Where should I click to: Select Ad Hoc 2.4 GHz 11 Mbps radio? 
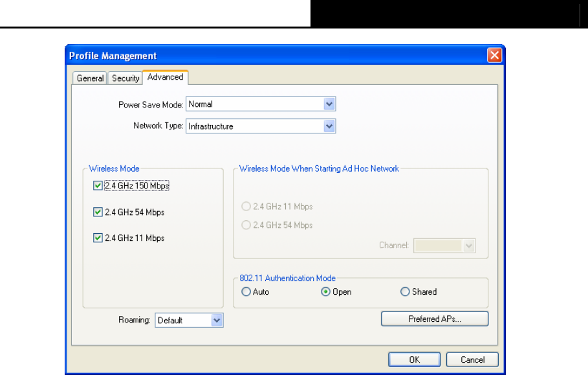pos(246,207)
